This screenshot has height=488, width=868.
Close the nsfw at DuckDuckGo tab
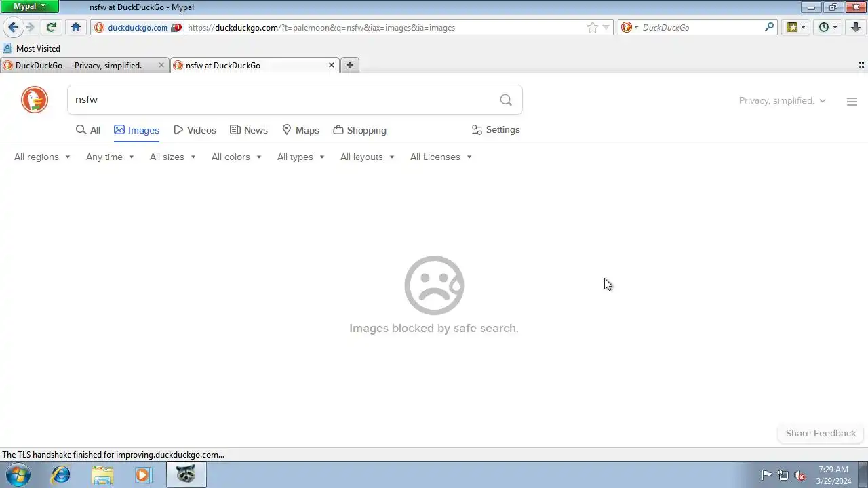pos(332,65)
